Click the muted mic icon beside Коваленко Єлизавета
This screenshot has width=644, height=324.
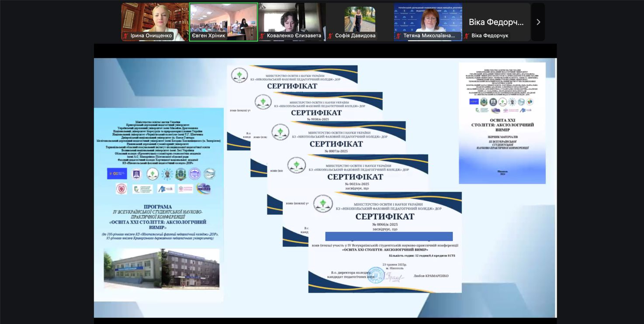point(263,36)
